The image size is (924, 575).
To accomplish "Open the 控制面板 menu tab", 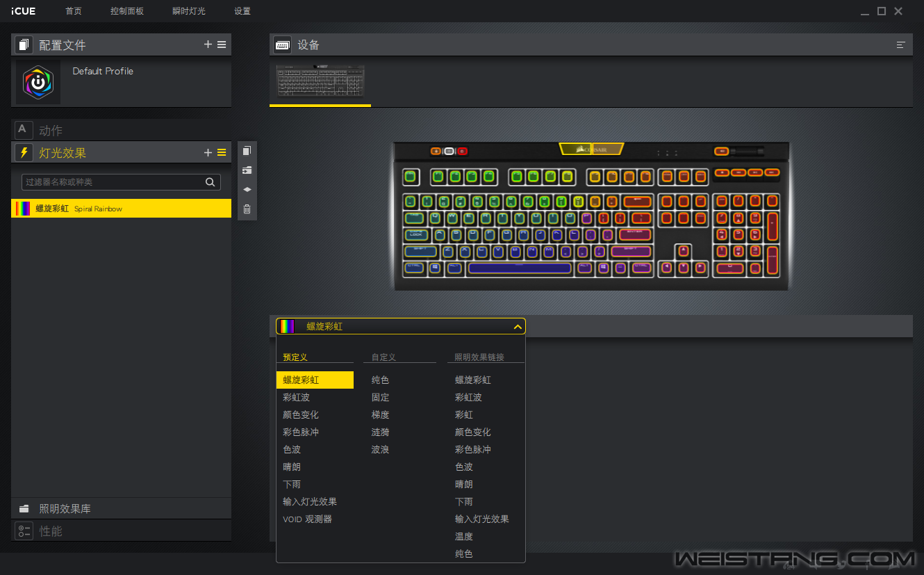I will [127, 11].
